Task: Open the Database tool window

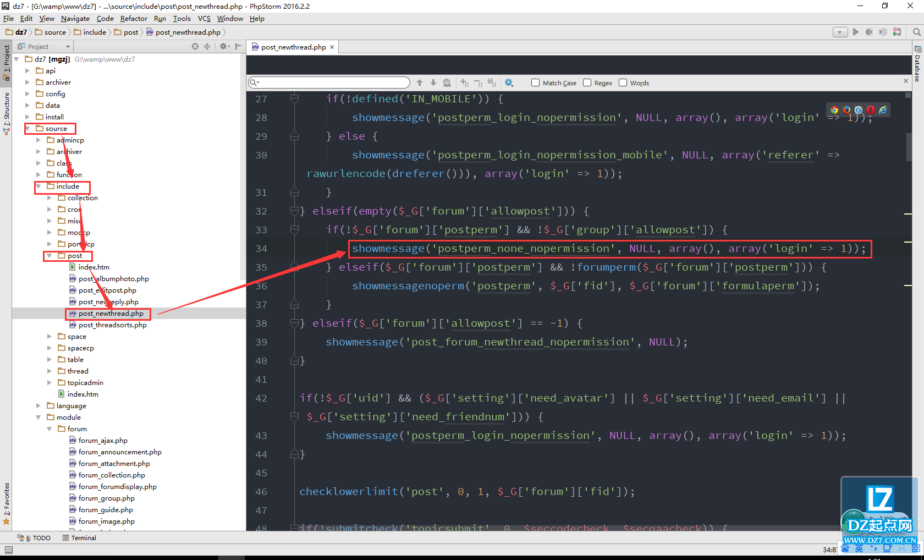Action: click(917, 64)
